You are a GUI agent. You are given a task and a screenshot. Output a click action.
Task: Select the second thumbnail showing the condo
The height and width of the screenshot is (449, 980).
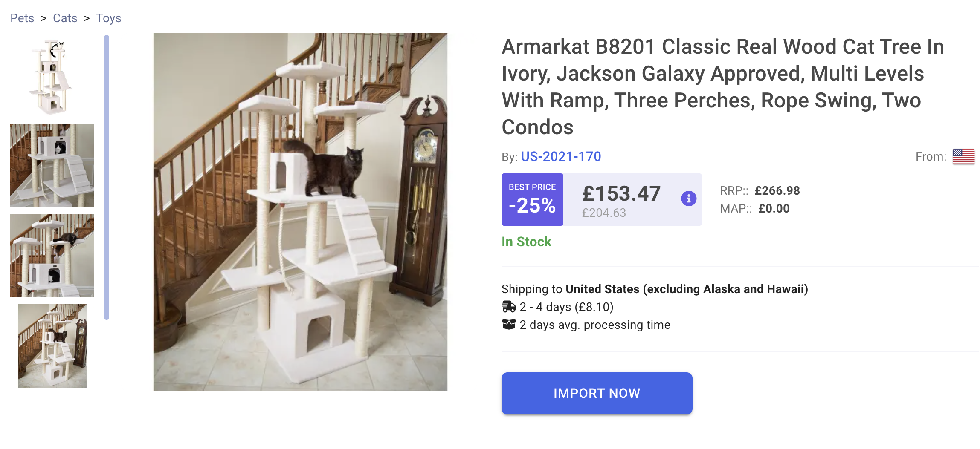click(52, 165)
